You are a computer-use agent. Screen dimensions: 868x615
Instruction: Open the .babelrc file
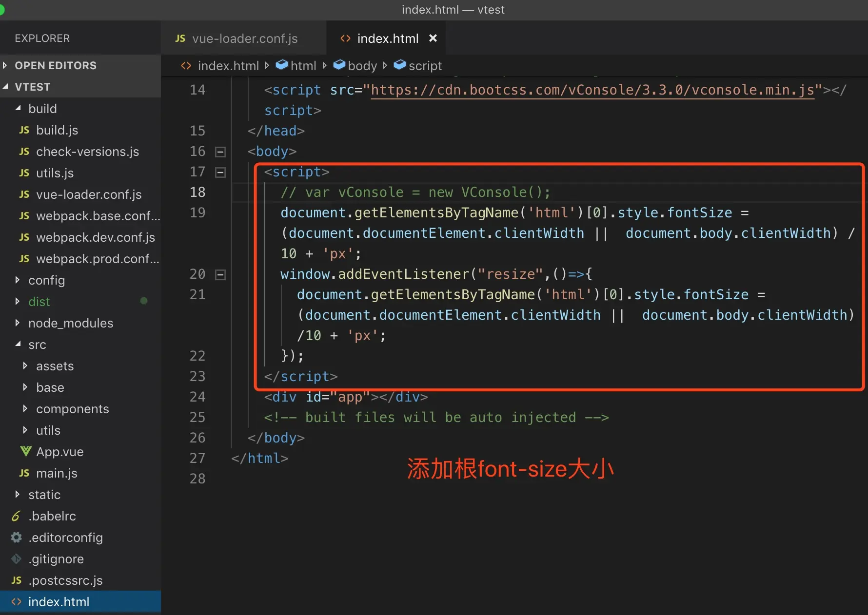[52, 516]
